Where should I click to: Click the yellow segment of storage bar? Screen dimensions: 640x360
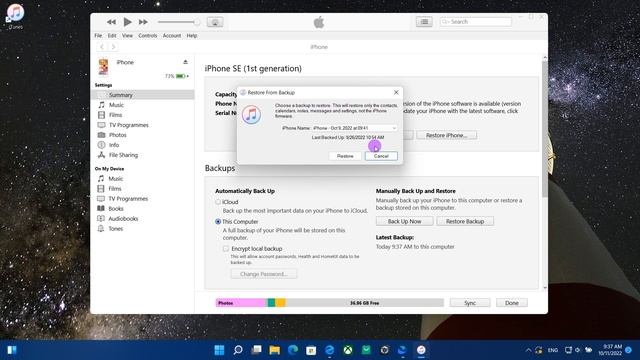280,303
